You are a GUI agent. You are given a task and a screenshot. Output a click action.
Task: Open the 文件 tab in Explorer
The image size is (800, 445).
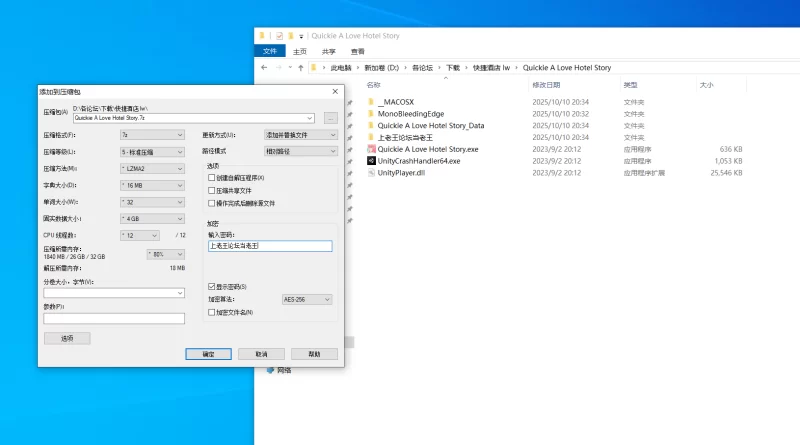click(x=270, y=51)
